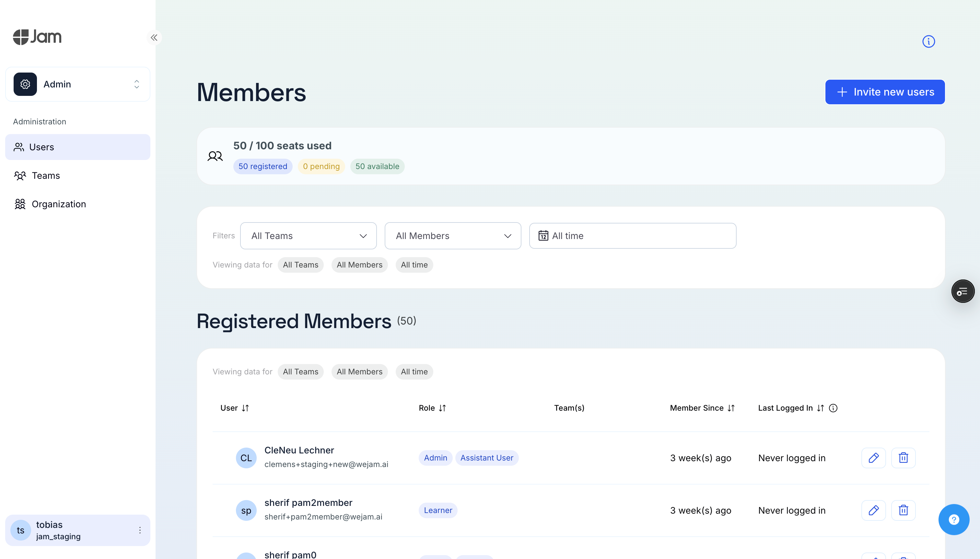980x559 pixels.
Task: Click clemens+staging+new@wejam.ai email
Action: (x=326, y=464)
